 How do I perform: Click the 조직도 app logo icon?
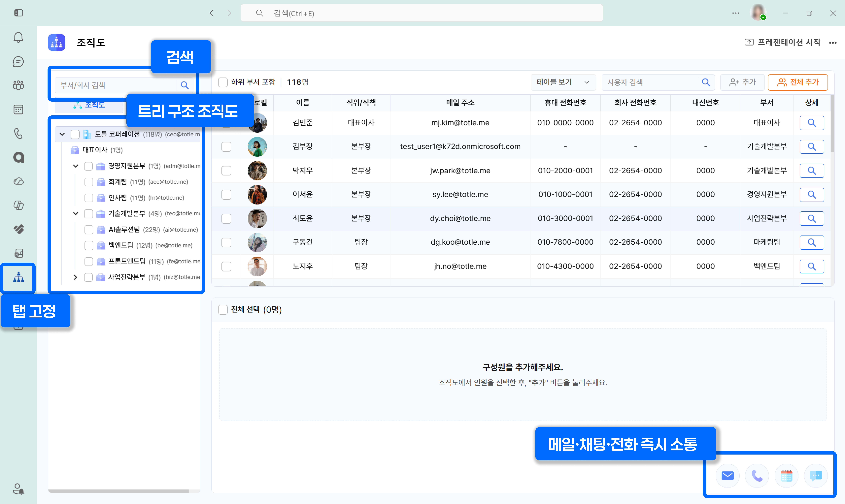pos(56,42)
